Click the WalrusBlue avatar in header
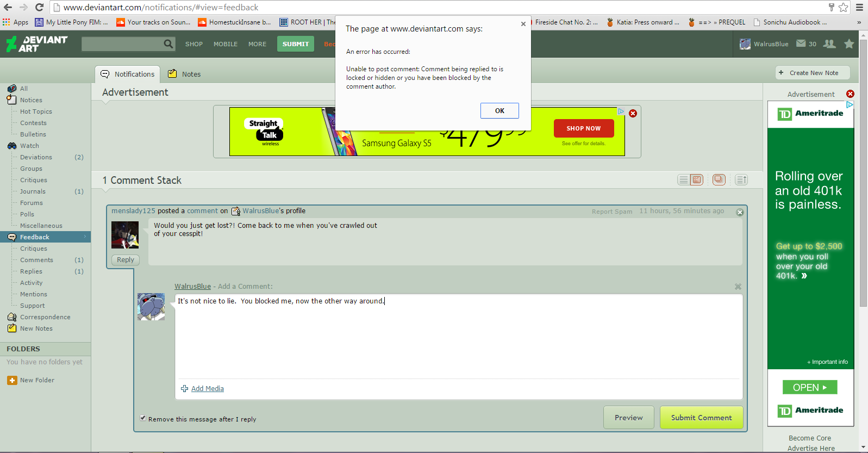The height and width of the screenshot is (453, 868). [x=745, y=44]
